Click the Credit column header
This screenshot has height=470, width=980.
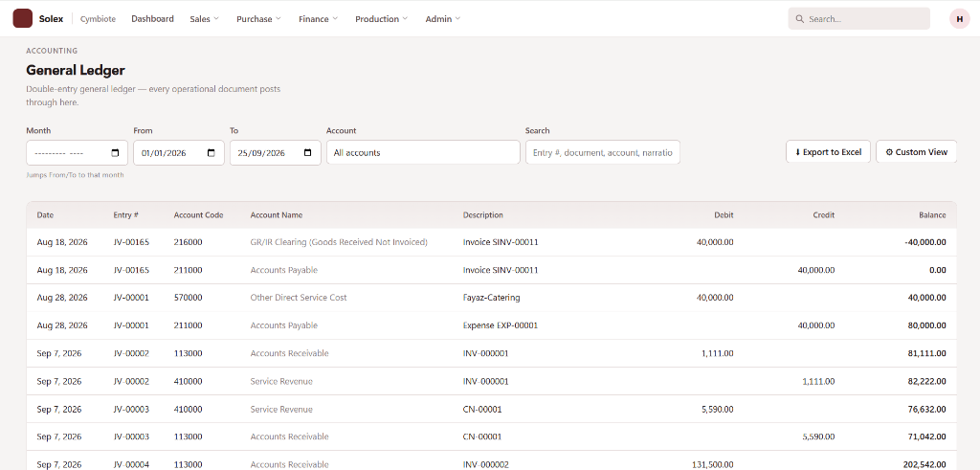[824, 215]
